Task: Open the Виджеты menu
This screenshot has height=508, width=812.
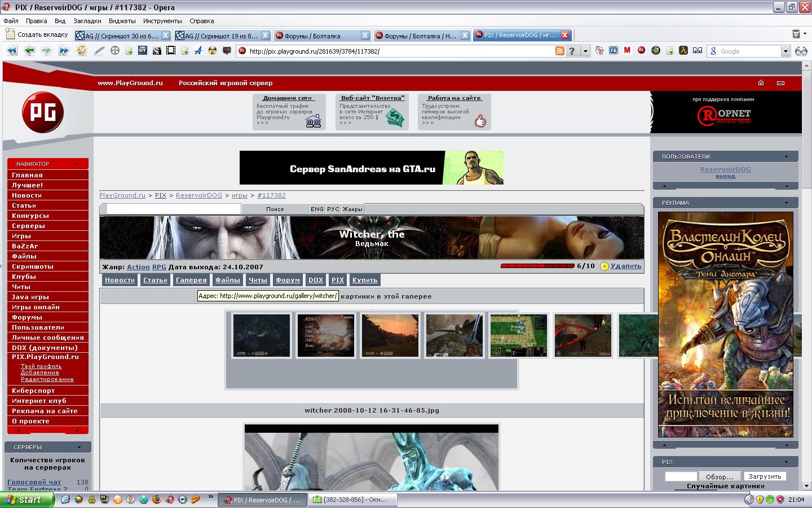Action: (122, 21)
